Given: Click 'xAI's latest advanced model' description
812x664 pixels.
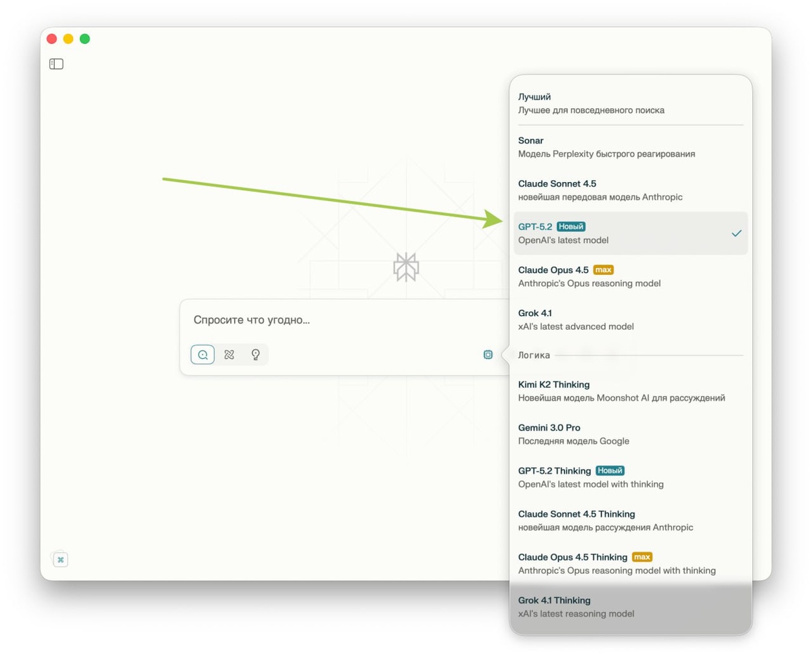Looking at the screenshot, I should tap(576, 326).
